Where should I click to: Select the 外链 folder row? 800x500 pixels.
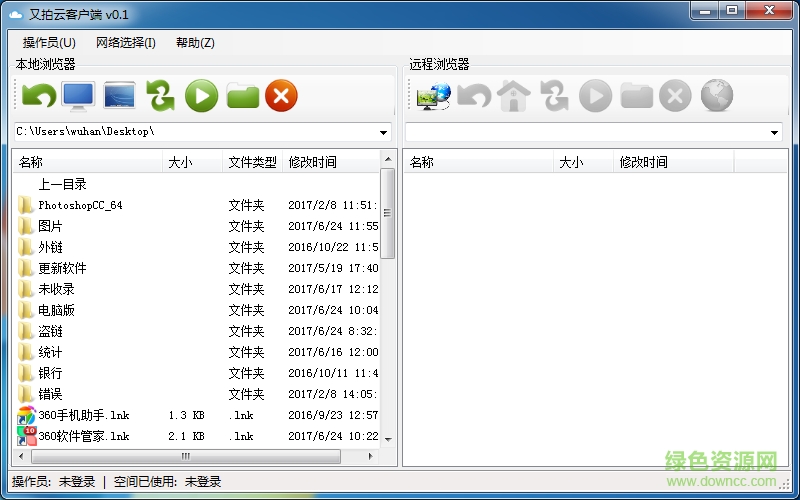[x=197, y=247]
